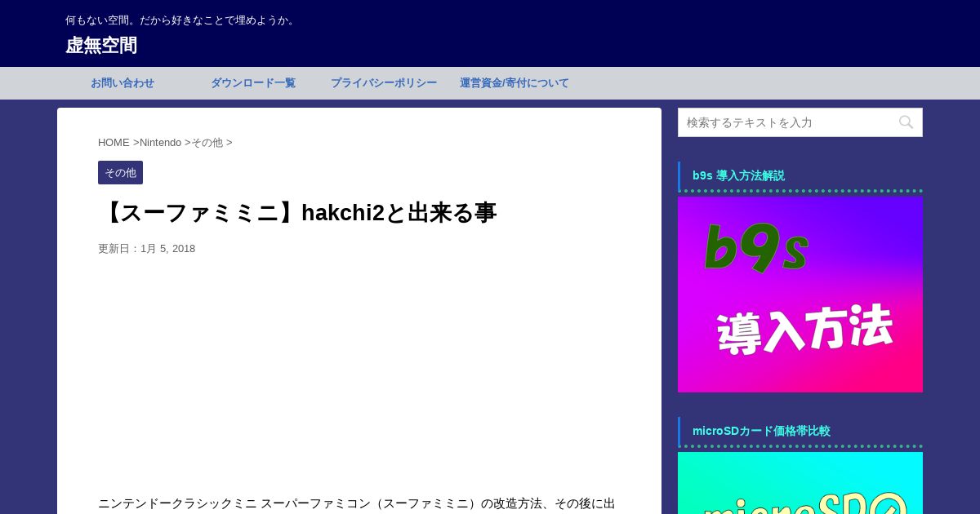Open the b9s 導入方法 banner image
The height and width of the screenshot is (514, 980).
tap(800, 295)
